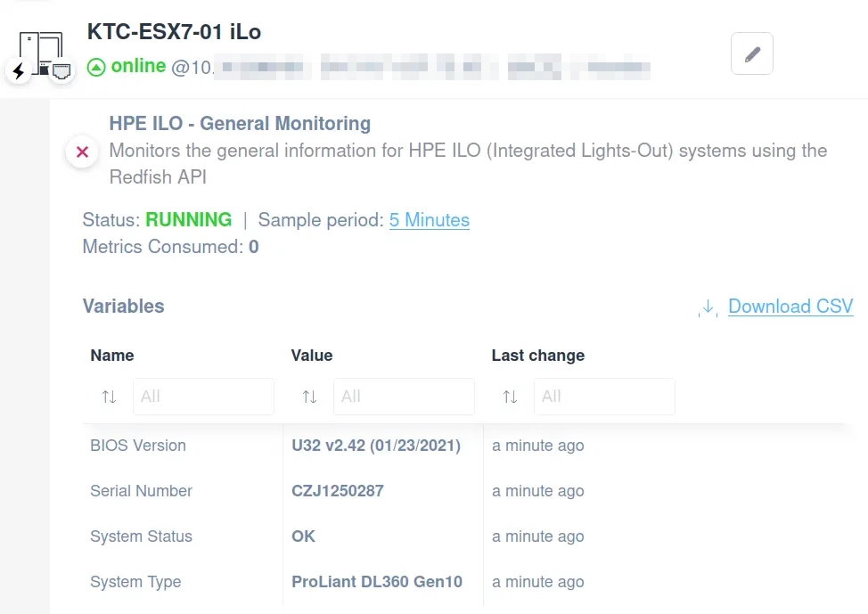Click the Download CSV link
The height and width of the screenshot is (614, 868).
[790, 307]
